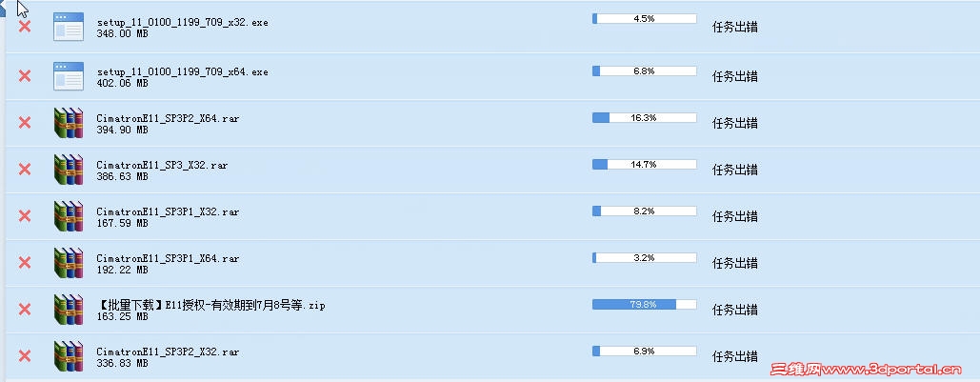Click the red X beside CimatronE11_SP3_X32.rar
Image resolution: width=980 pixels, height=382 pixels.
tap(25, 170)
